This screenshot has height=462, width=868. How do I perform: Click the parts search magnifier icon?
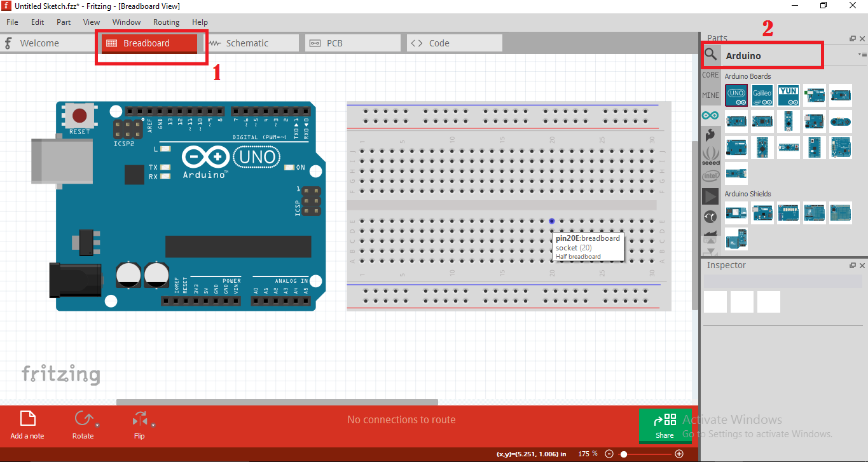pyautogui.click(x=711, y=55)
